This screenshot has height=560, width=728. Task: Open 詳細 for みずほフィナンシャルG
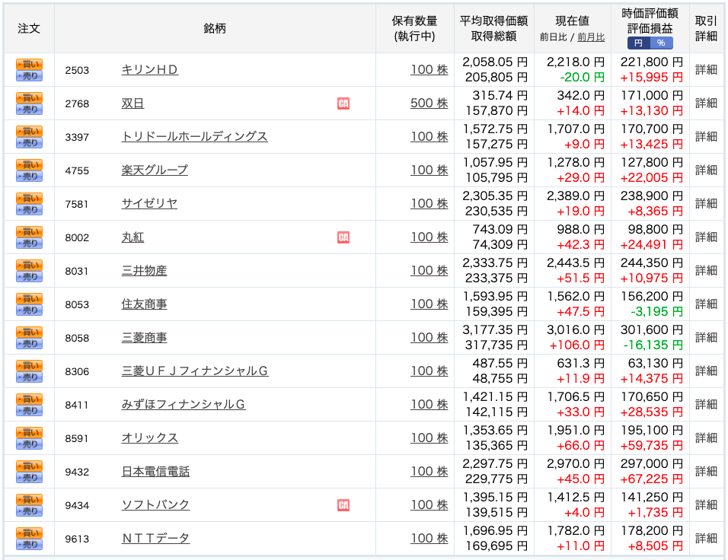click(706, 404)
